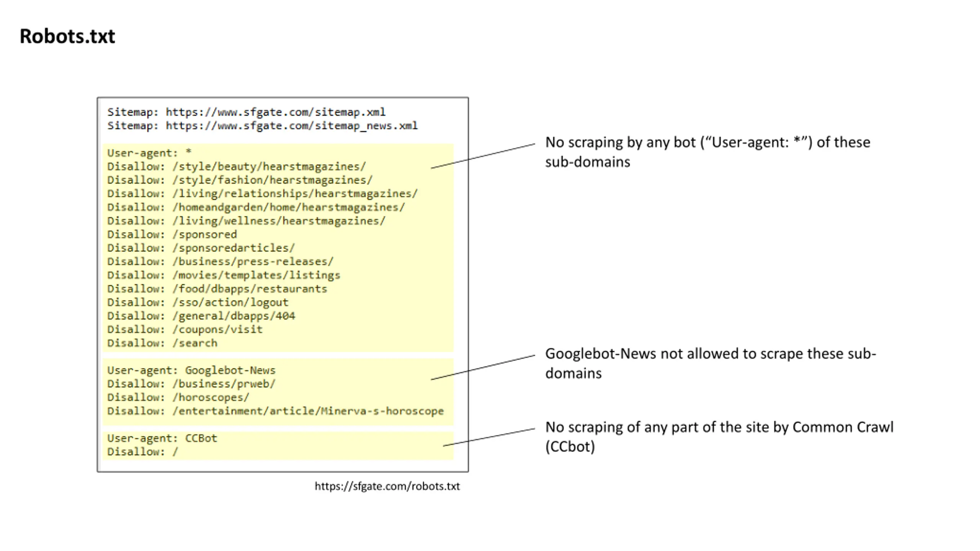Click the "Disallow: /coupons/visit" line
The height and width of the screenshot is (551, 980).
click(x=185, y=329)
